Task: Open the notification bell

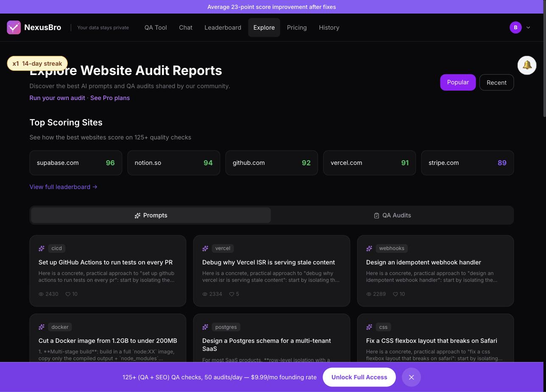Action: click(527, 65)
